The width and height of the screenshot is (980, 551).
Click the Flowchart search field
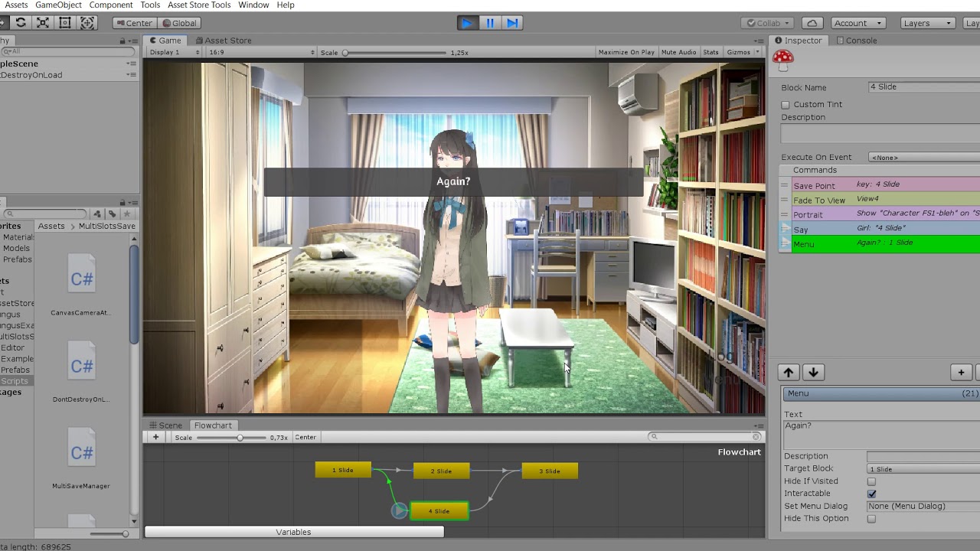(x=704, y=436)
